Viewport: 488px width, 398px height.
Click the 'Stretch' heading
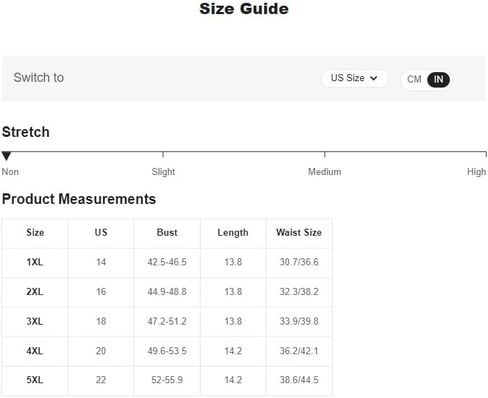pos(26,132)
